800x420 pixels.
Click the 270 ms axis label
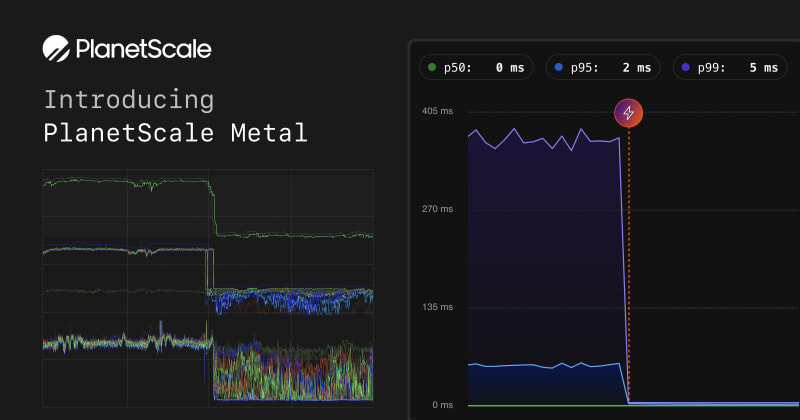(x=438, y=210)
